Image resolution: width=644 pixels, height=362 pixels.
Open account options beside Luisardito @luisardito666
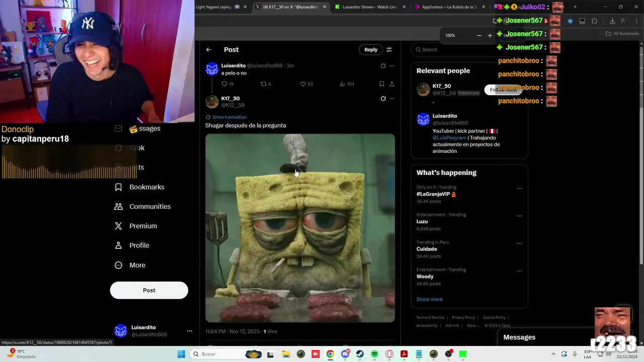(x=190, y=331)
